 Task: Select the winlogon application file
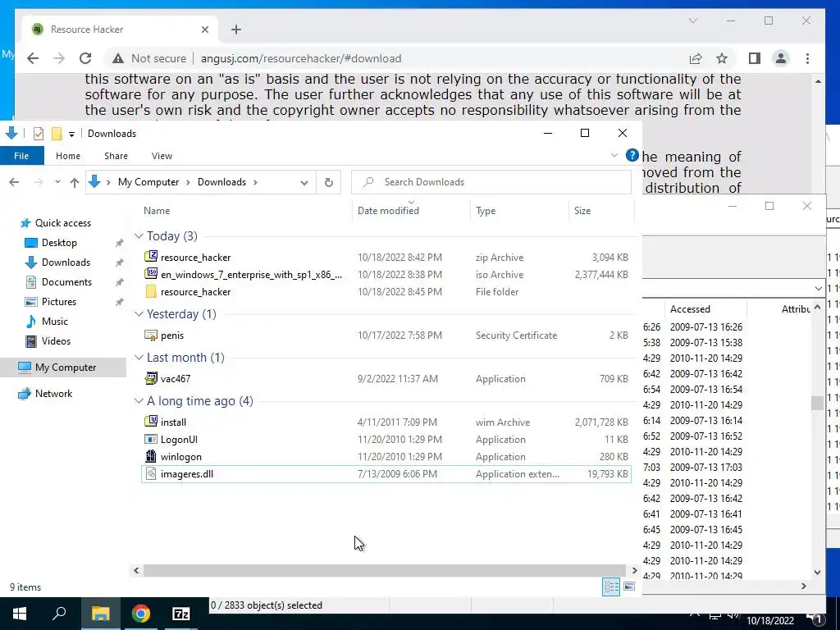click(386, 456)
